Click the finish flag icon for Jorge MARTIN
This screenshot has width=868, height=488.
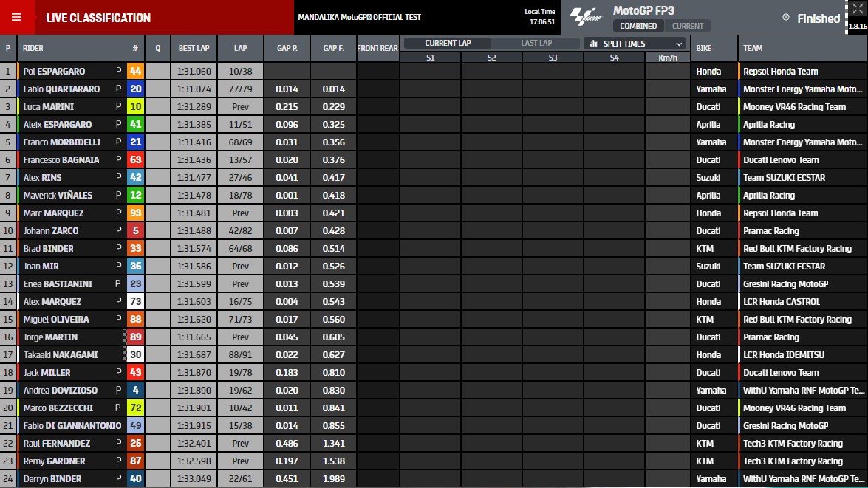point(125,337)
